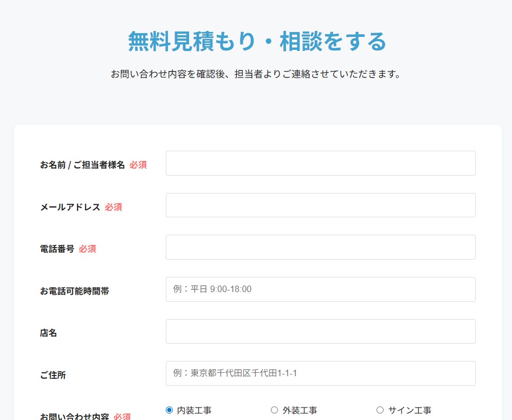Select the 店名 text input
Viewport: 512px width, 420px height.
pyautogui.click(x=320, y=332)
